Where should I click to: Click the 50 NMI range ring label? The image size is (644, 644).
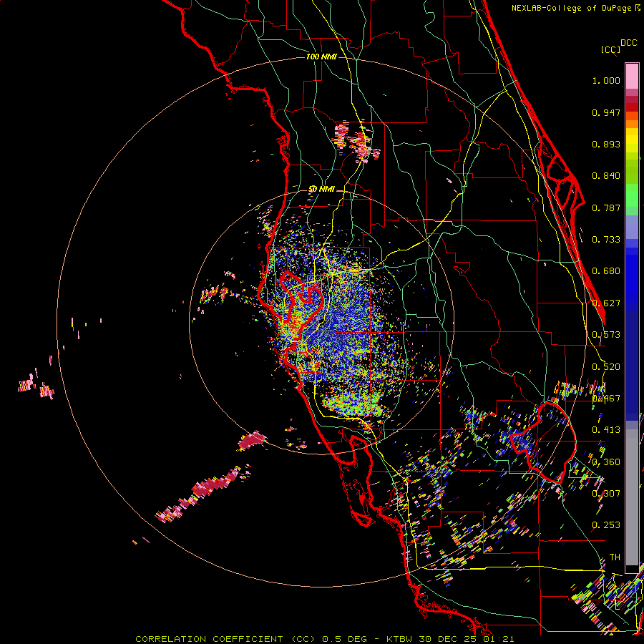pyautogui.click(x=321, y=190)
